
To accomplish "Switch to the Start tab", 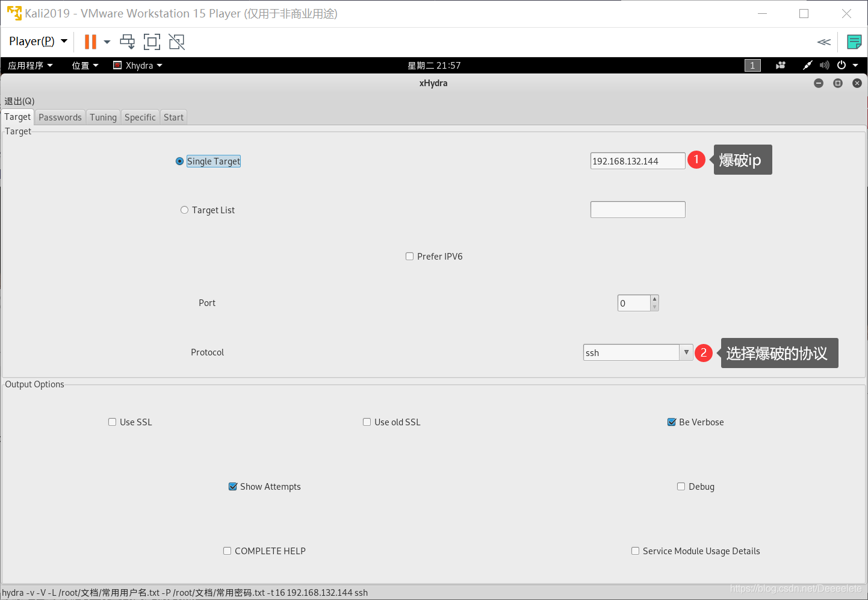I will coord(173,117).
